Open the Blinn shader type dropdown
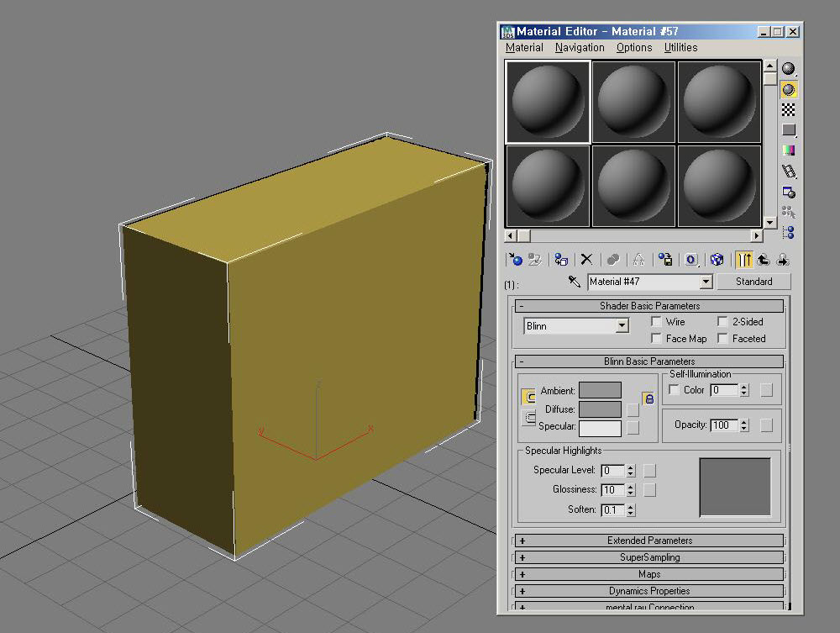Screen dimensions: 840x633 (x=622, y=325)
